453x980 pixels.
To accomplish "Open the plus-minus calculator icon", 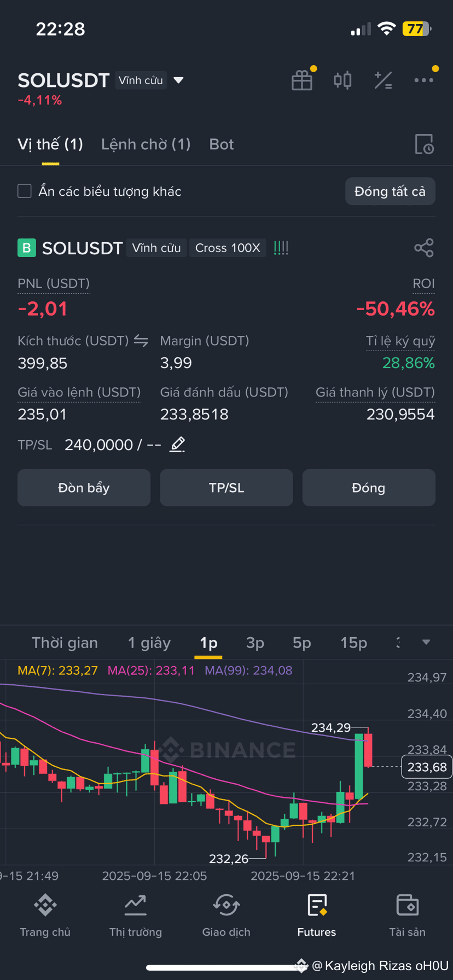I will click(x=383, y=80).
